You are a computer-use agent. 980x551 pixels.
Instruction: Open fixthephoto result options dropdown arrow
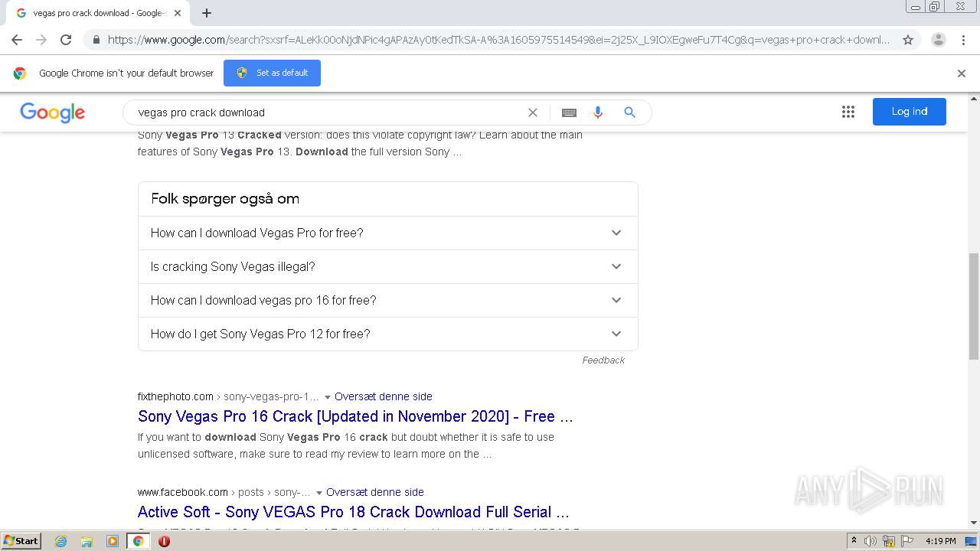(x=328, y=397)
